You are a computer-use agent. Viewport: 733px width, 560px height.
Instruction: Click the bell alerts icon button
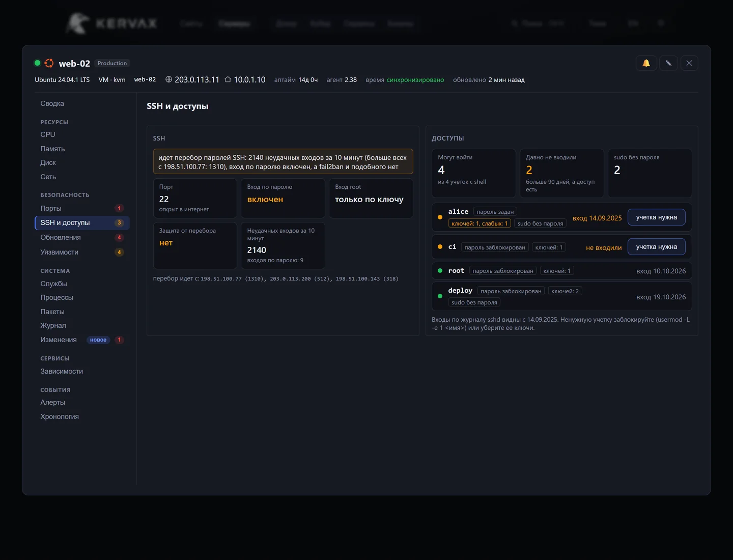coord(646,63)
